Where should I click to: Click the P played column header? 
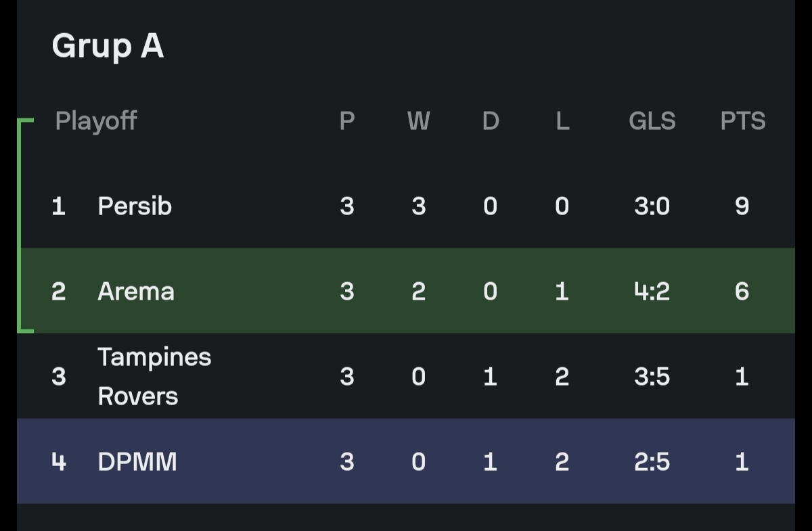point(346,121)
